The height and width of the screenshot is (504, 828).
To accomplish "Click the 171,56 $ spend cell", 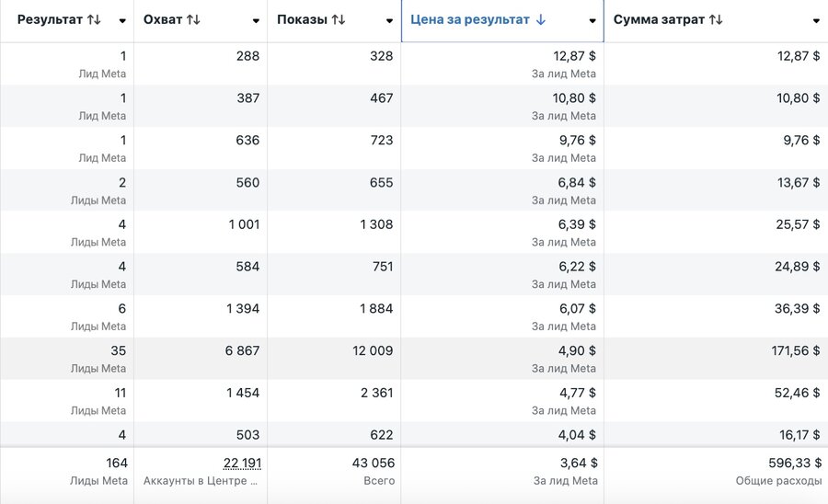I will coord(716,359).
